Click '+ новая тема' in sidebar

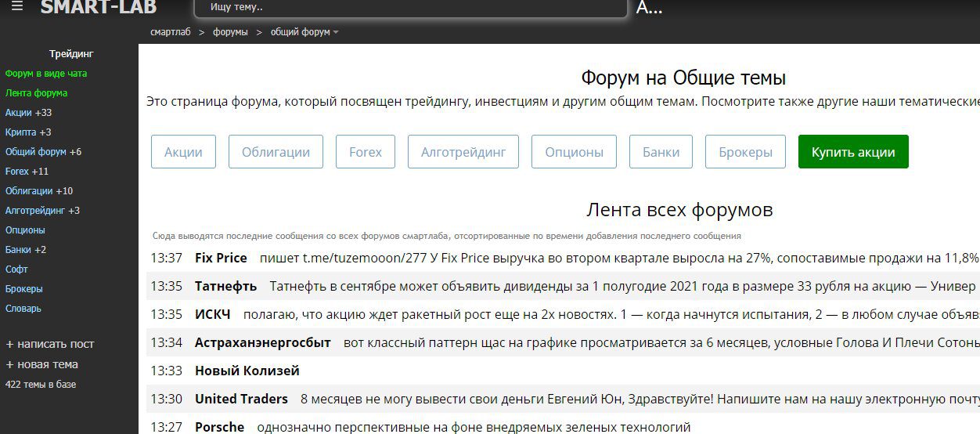point(42,364)
